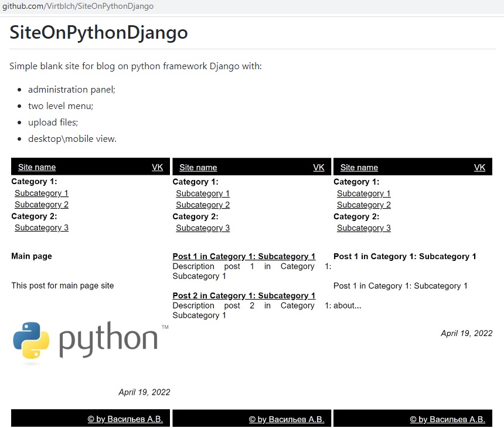504x428 pixels.
Task: Click VK link in middle panel header
Action: [319, 168]
